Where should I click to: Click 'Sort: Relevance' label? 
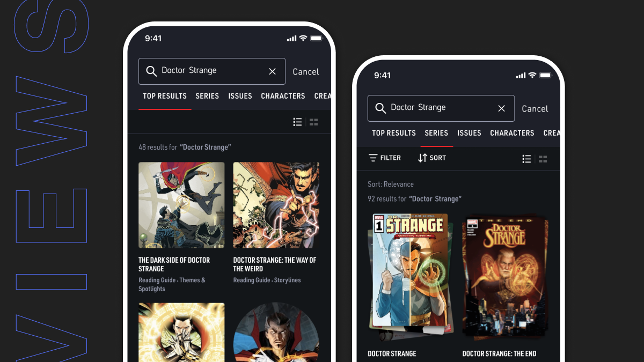pyautogui.click(x=391, y=184)
